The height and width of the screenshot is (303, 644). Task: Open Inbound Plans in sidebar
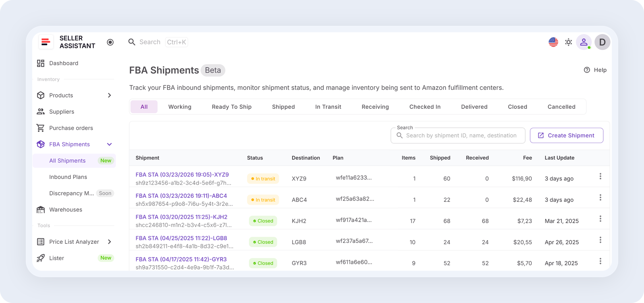pyautogui.click(x=68, y=177)
